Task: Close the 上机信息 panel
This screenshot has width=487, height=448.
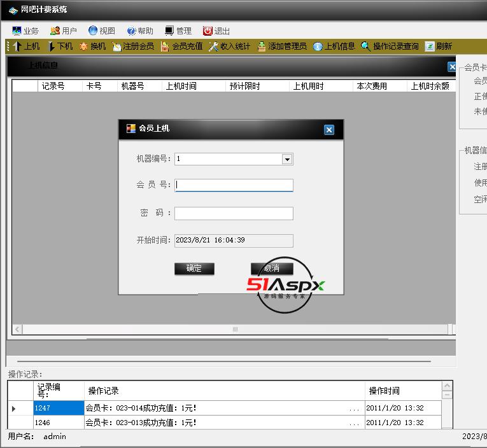Action: point(452,67)
